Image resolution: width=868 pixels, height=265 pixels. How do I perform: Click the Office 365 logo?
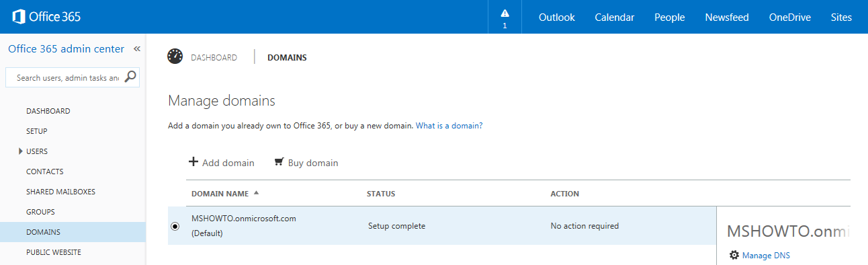[47, 17]
